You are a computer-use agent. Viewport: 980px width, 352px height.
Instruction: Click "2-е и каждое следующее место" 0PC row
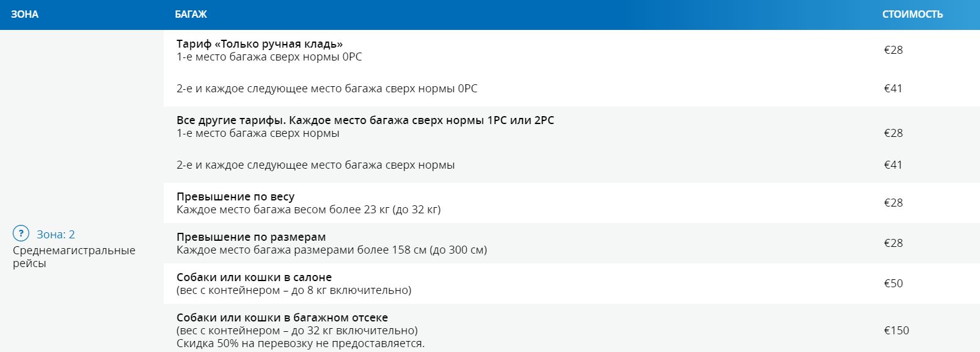(x=327, y=89)
